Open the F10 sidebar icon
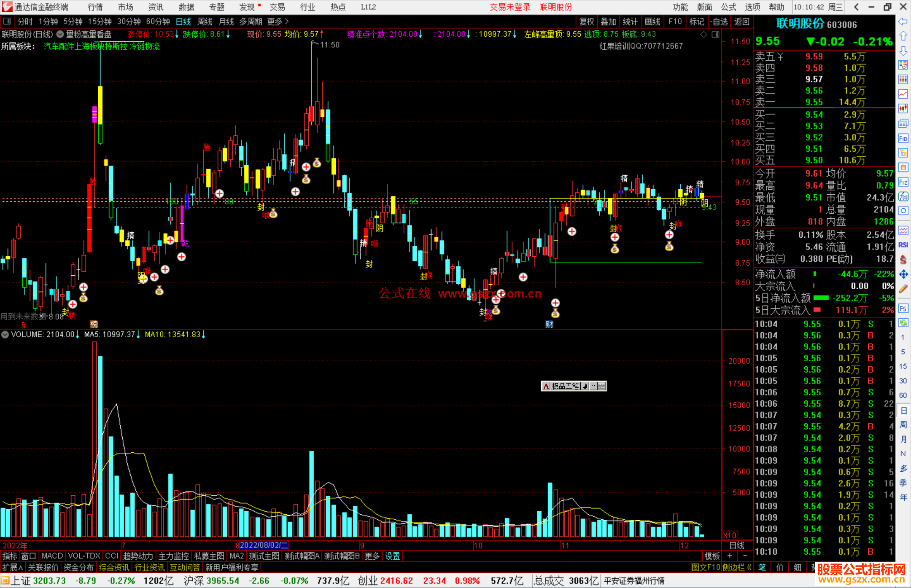The image size is (911, 588). pos(903,139)
